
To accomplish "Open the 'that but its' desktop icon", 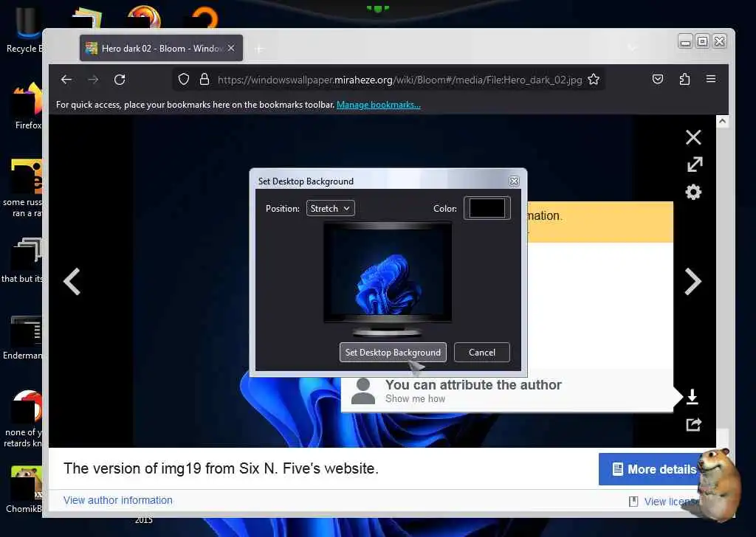I will (24, 260).
